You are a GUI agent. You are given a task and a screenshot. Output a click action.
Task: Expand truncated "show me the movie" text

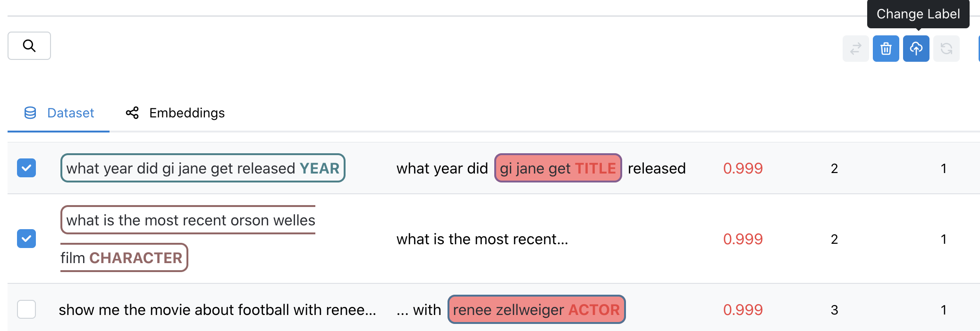(217, 310)
